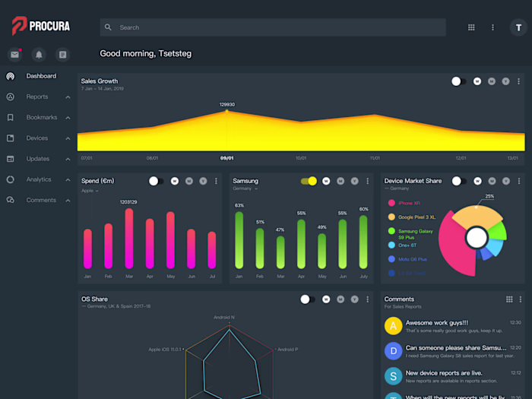Screen dimensions: 532x399
Task: Click the Updates sidebar icon
Action: [x=11, y=159]
